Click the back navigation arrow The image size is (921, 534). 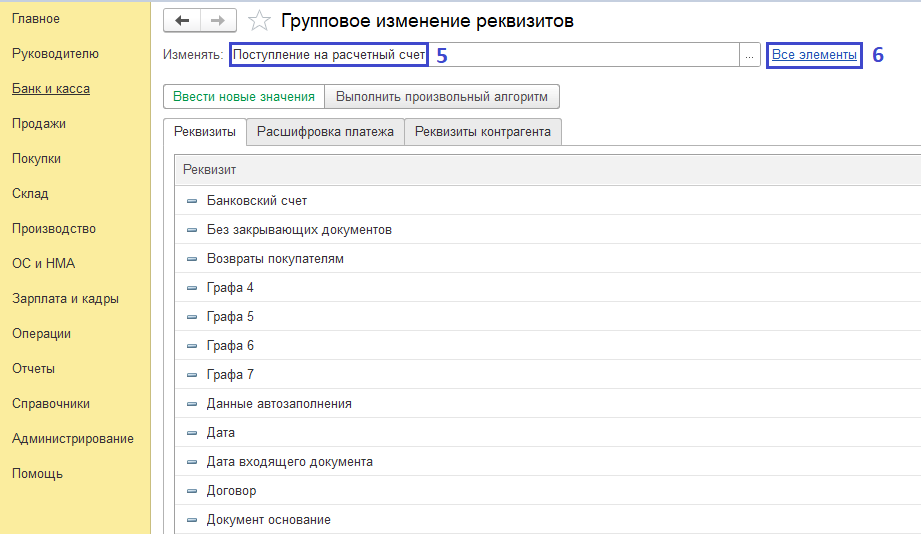[x=181, y=21]
